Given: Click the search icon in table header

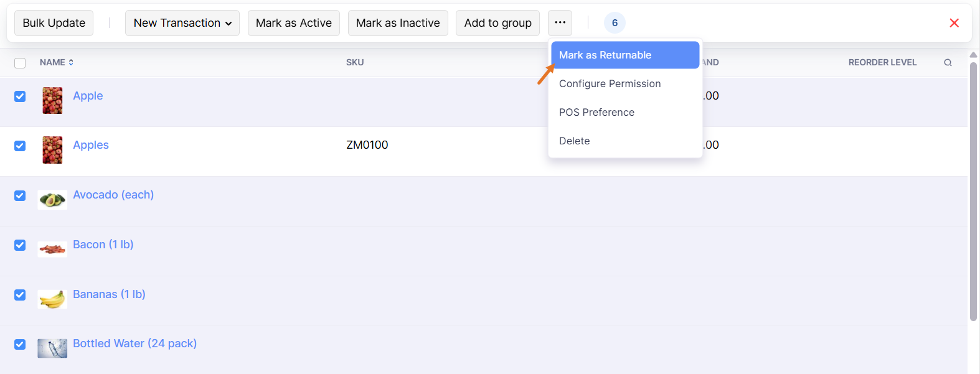Looking at the screenshot, I should pyautogui.click(x=948, y=62).
